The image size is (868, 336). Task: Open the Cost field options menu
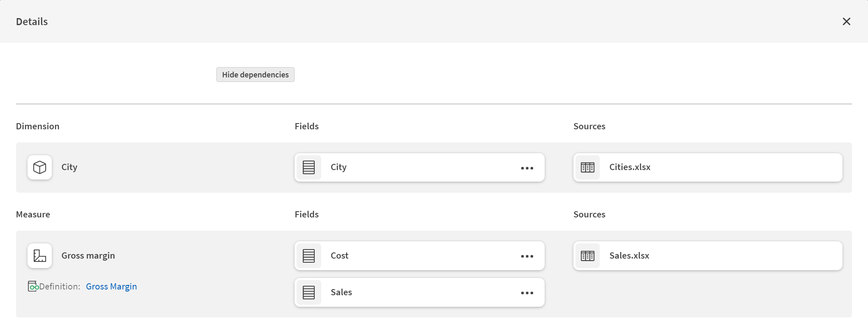527,256
